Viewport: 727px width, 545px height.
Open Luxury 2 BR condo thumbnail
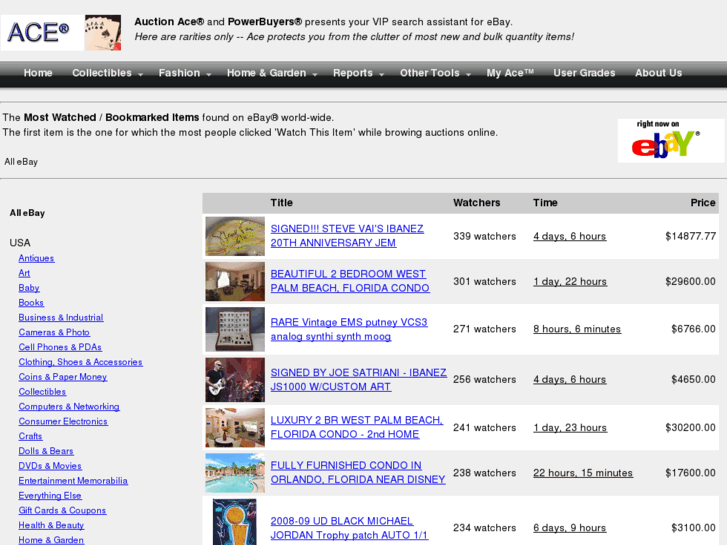235,428
